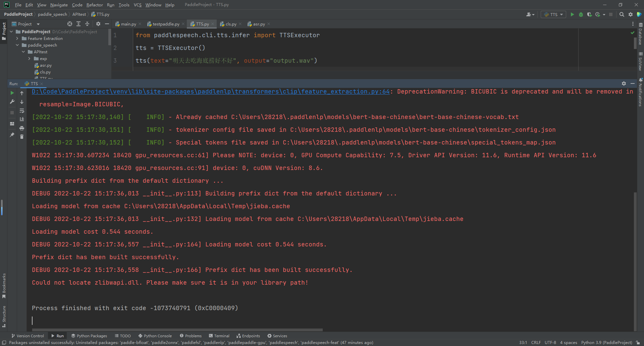
Task: Collapse the APItest folder
Action: click(23, 52)
